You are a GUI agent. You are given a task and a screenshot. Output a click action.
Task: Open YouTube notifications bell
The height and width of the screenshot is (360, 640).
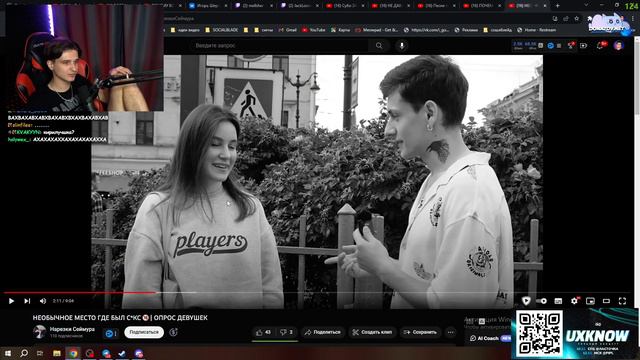(x=600, y=46)
